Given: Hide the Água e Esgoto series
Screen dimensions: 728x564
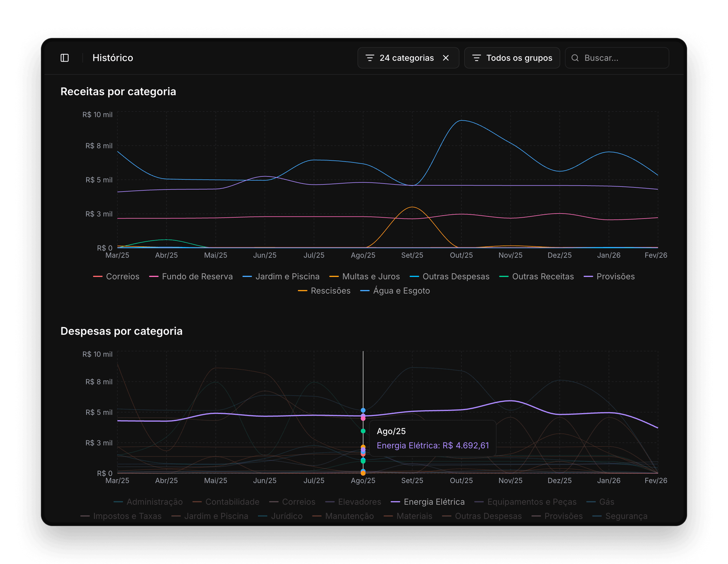Looking at the screenshot, I should click(x=401, y=291).
